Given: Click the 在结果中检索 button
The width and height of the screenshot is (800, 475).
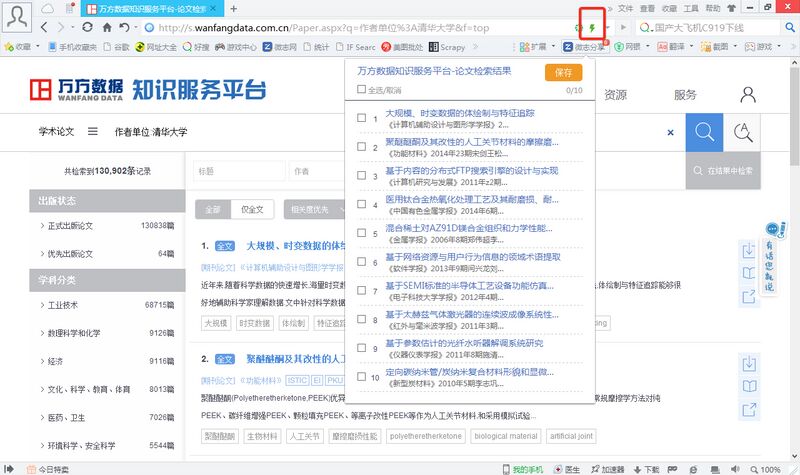Looking at the screenshot, I should coord(723,171).
